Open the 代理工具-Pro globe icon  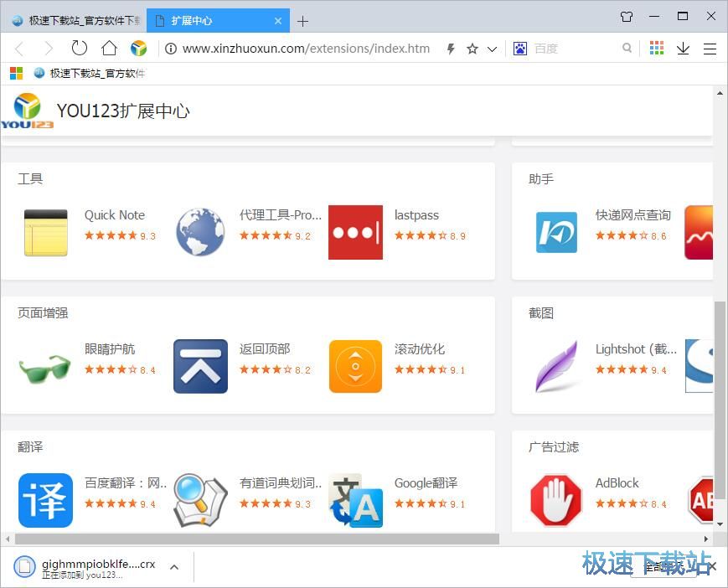click(x=200, y=232)
